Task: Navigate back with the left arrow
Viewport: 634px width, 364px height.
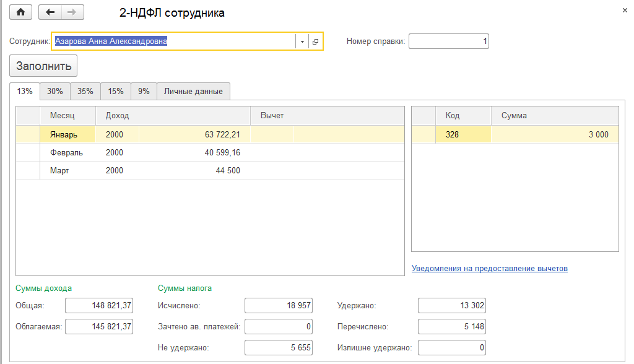Action: coord(50,12)
